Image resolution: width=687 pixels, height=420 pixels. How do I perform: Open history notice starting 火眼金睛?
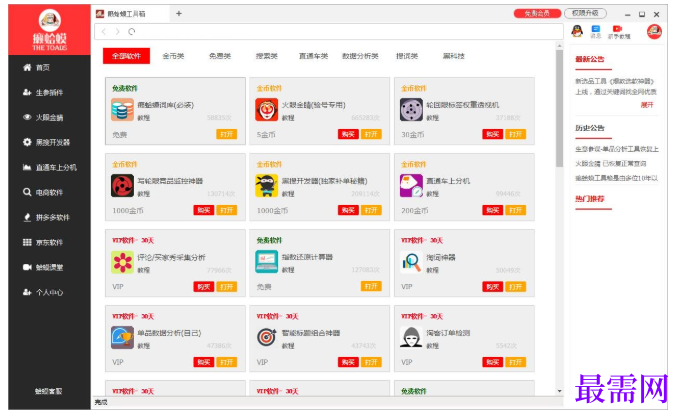pyautogui.click(x=610, y=163)
